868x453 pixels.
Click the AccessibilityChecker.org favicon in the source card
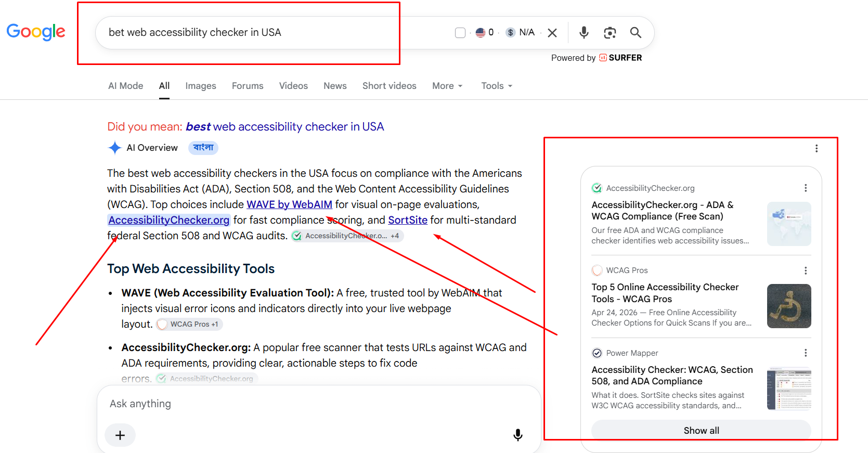coord(597,188)
